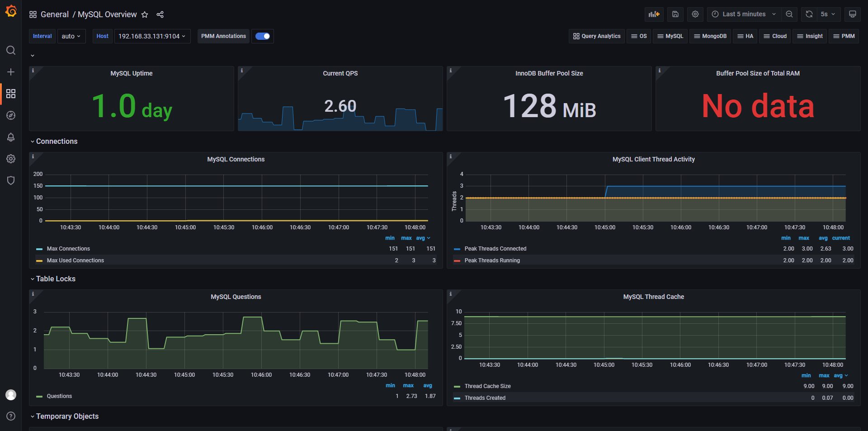The width and height of the screenshot is (868, 431).
Task: Refresh the dashboard with the refresh icon
Action: (809, 14)
